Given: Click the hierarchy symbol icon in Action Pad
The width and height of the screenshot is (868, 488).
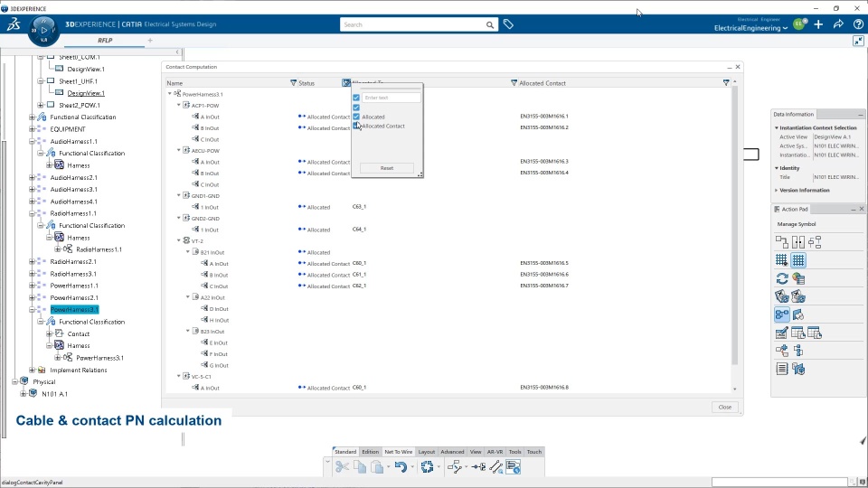Looking at the screenshot, I should 815,242.
